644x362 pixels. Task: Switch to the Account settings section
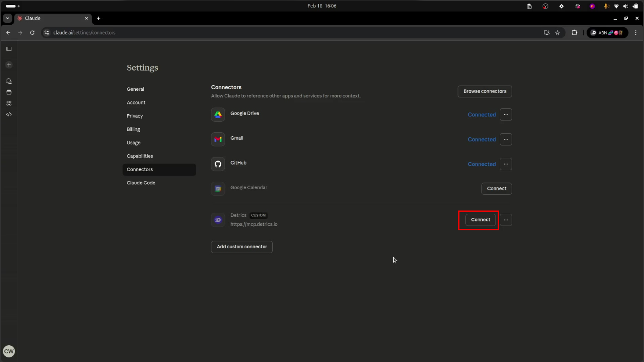(136, 102)
